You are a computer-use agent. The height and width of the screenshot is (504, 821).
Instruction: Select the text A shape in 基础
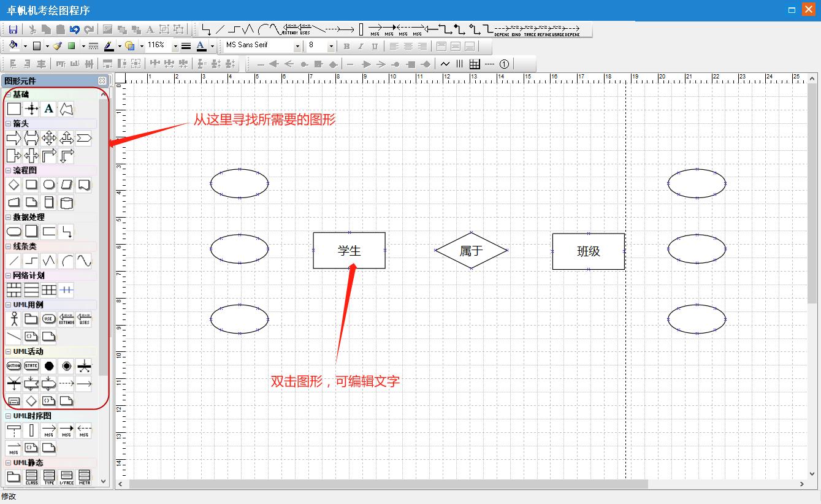[x=49, y=109]
